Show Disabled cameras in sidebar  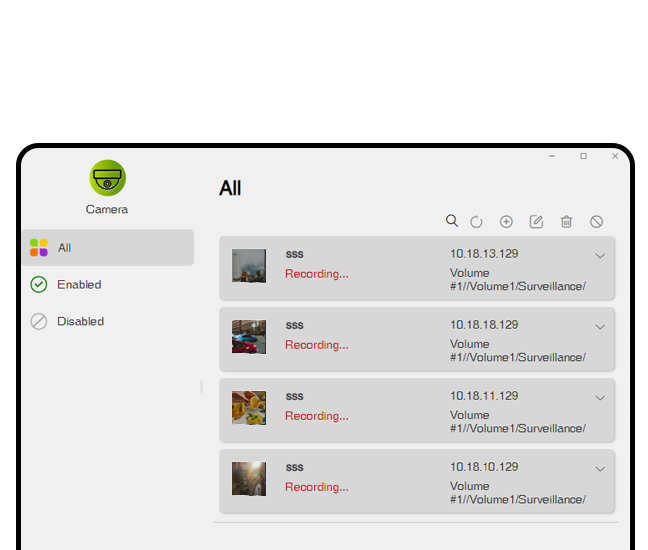click(80, 322)
